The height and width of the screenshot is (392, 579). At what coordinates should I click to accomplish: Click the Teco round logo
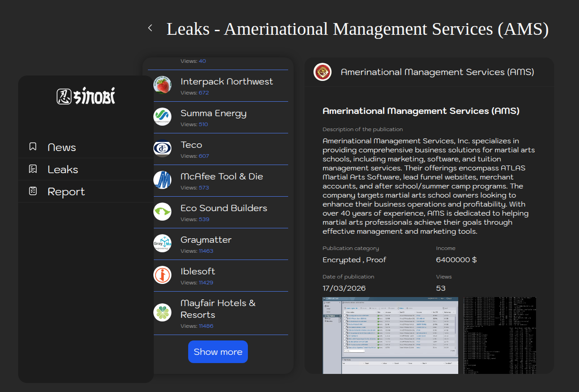(x=162, y=148)
